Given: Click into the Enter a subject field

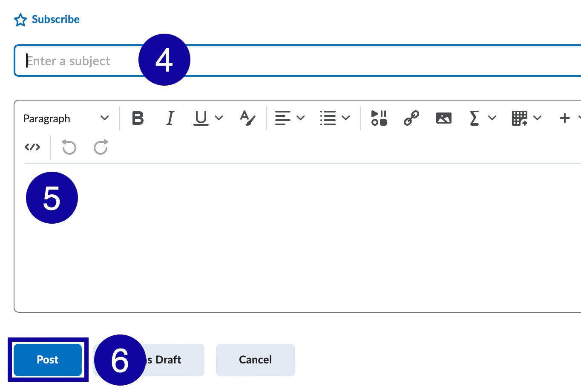Looking at the screenshot, I should coord(298,61).
